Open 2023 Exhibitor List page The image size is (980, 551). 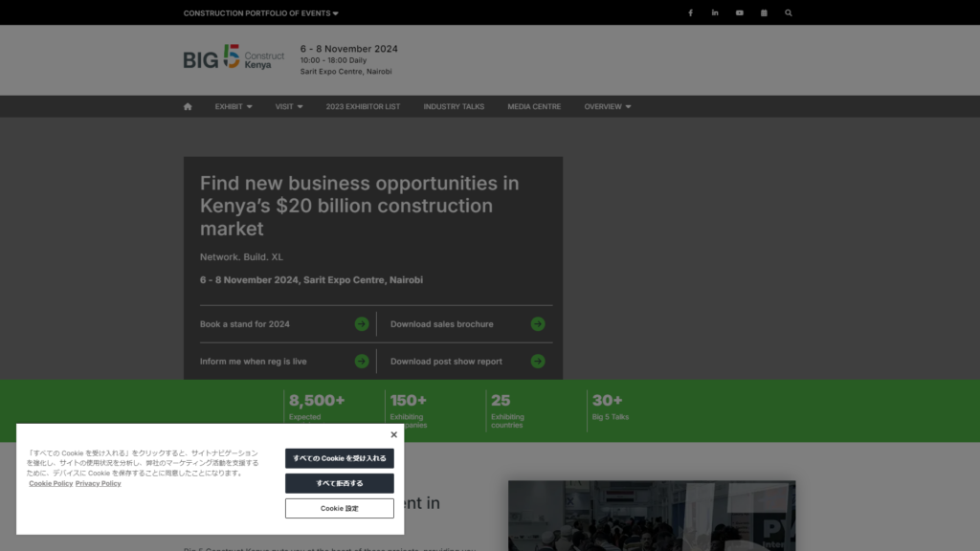[363, 107]
